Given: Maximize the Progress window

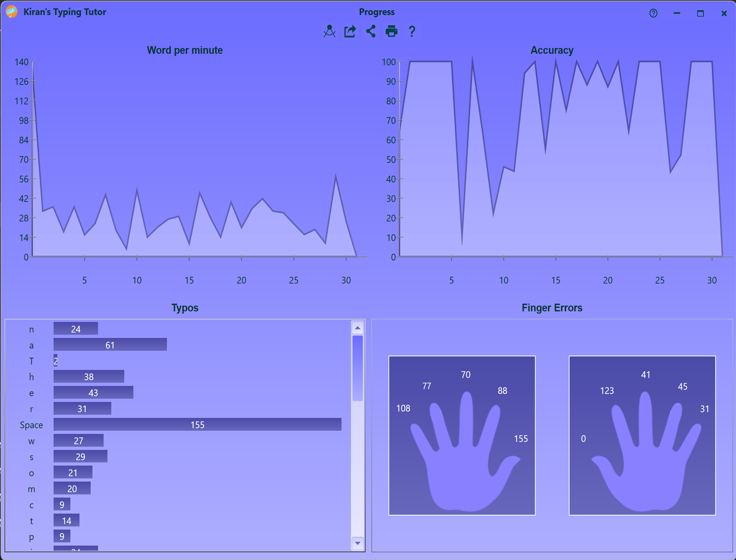Looking at the screenshot, I should pyautogui.click(x=700, y=13).
